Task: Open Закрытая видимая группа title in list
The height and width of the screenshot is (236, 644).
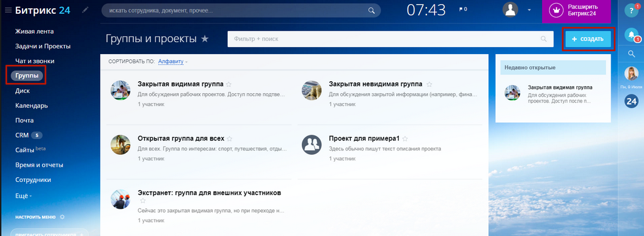Action: click(x=180, y=84)
